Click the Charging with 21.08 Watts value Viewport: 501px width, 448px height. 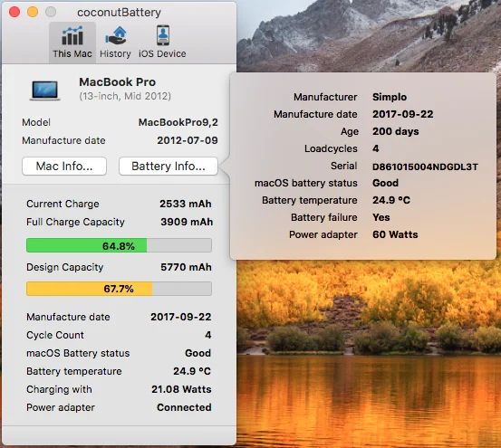tap(181, 389)
